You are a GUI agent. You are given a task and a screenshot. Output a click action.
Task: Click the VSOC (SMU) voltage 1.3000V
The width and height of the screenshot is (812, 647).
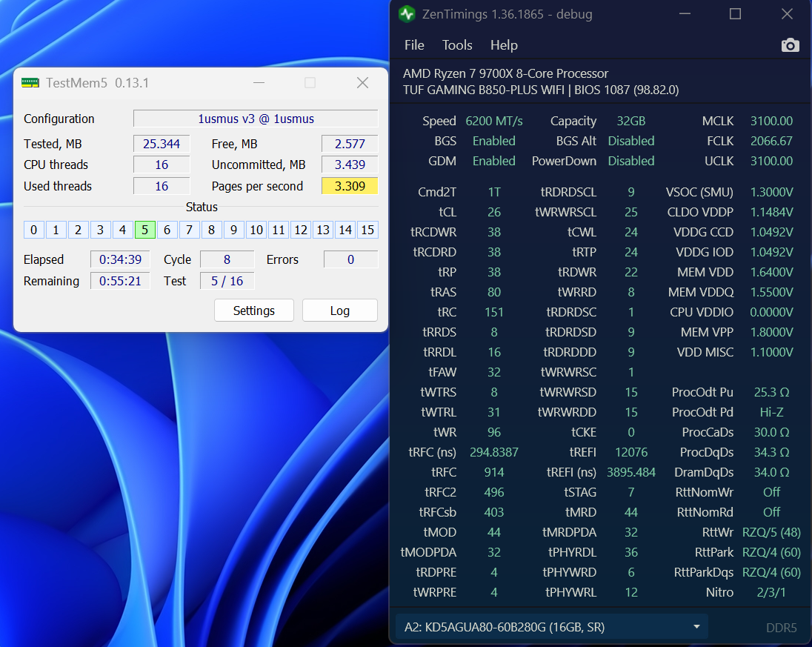pos(771,192)
